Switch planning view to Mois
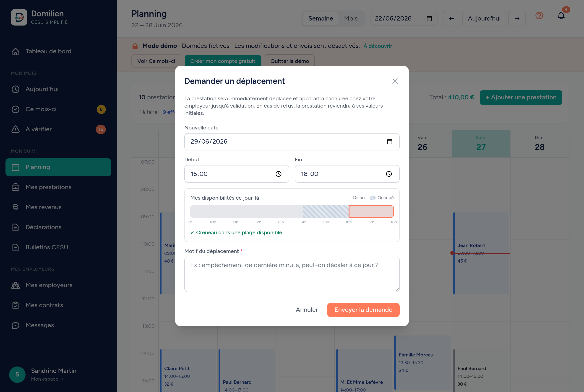584x392 pixels. pyautogui.click(x=351, y=18)
